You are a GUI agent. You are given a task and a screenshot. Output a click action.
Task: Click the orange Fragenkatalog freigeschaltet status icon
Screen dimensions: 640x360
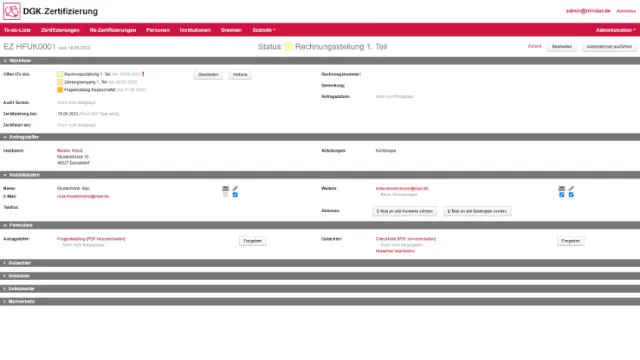click(60, 90)
